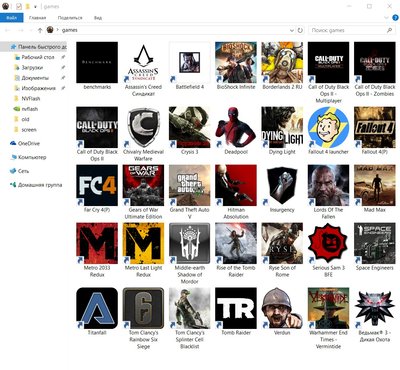This screenshot has height=370, width=400.
Task: Open the Поделиться ribbon tab
Action: (x=70, y=18)
